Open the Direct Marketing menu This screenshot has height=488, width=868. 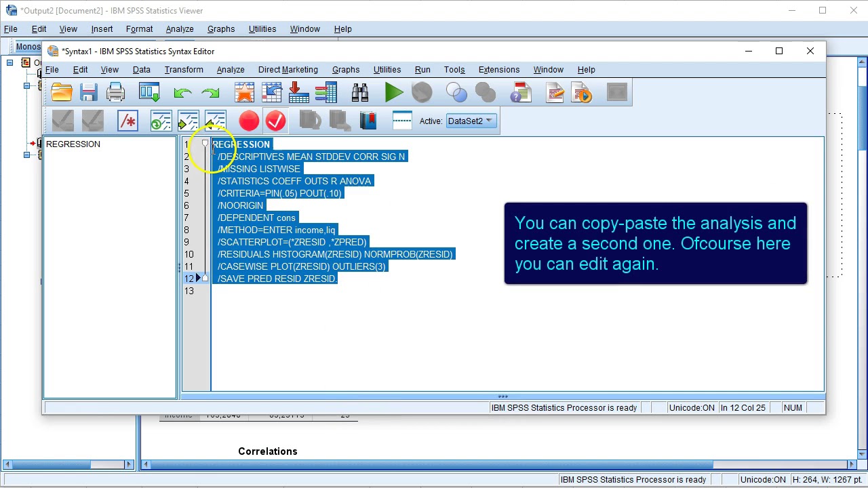click(288, 70)
